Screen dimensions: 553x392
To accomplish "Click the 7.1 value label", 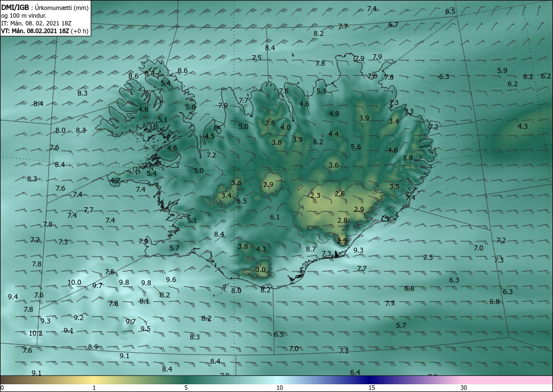I will (344, 351).
